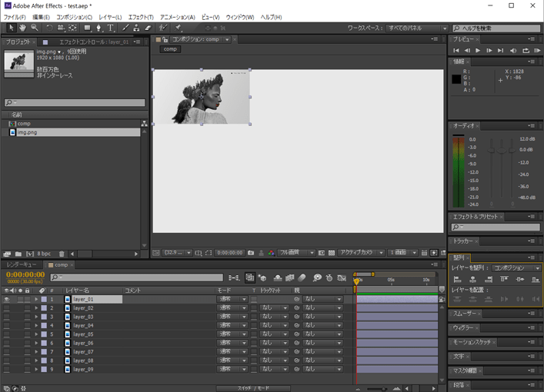
Task: Take a snapshot with the camera icon
Action: [x=251, y=253]
